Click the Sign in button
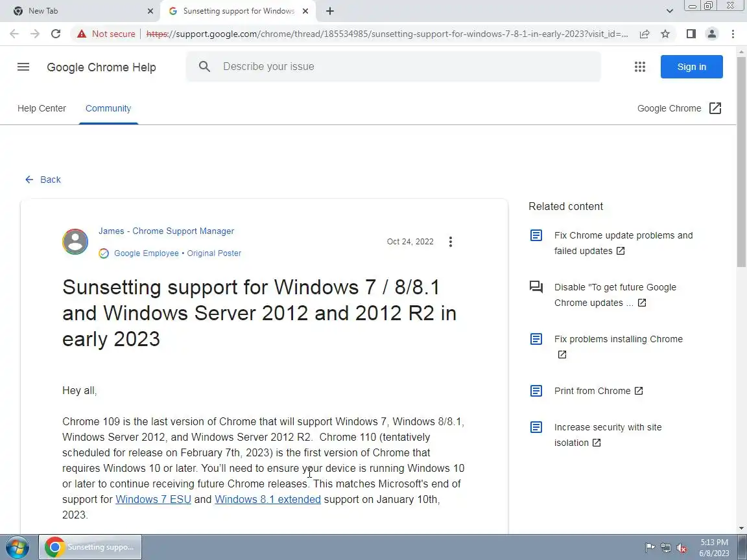 (691, 67)
